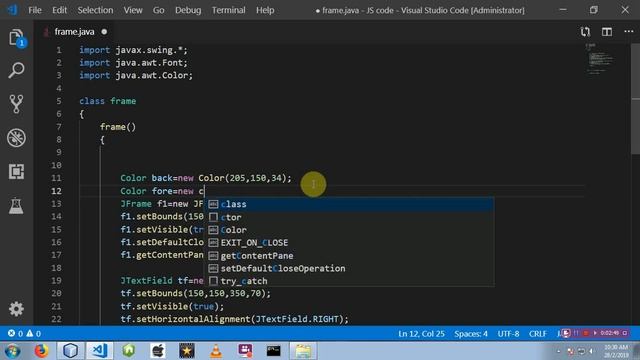
Task: Open the file explorer folder on taskbar
Action: point(303,351)
